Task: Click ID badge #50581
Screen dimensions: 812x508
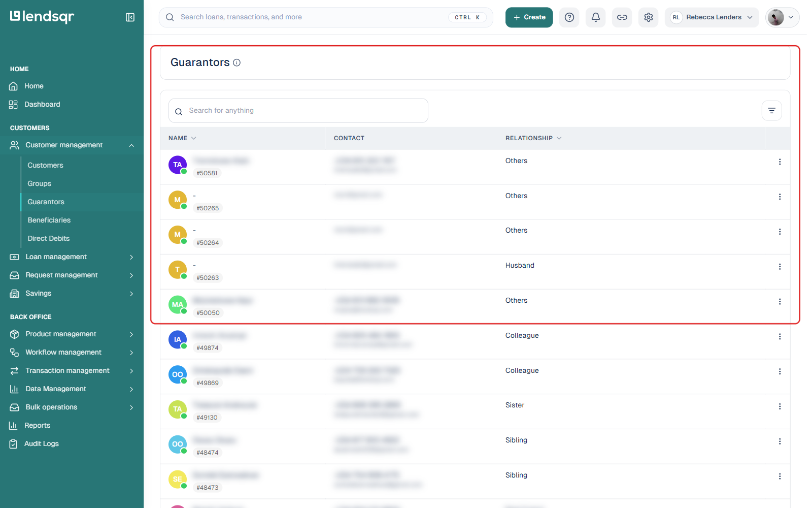Action: tap(207, 173)
